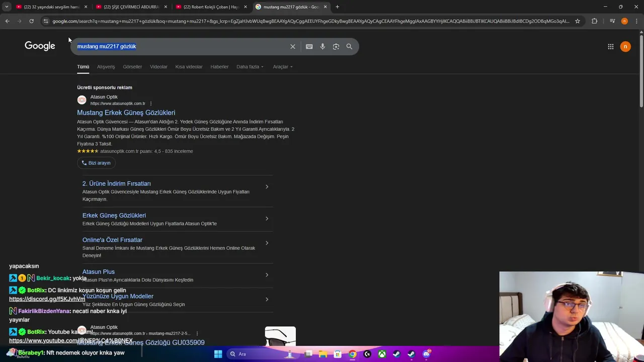Expand the 2. Ürüne İndirim Fırsatları chevron
This screenshot has width=644, height=362.
[x=267, y=187]
